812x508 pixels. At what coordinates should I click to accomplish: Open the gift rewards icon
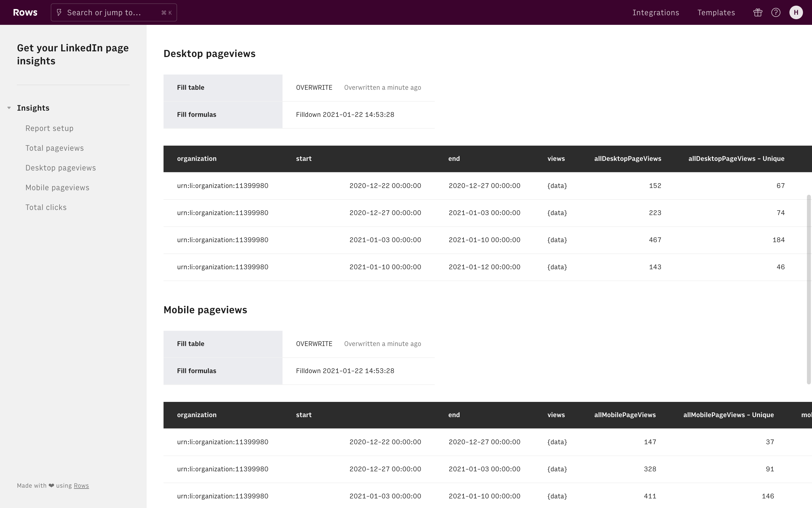coord(758,12)
